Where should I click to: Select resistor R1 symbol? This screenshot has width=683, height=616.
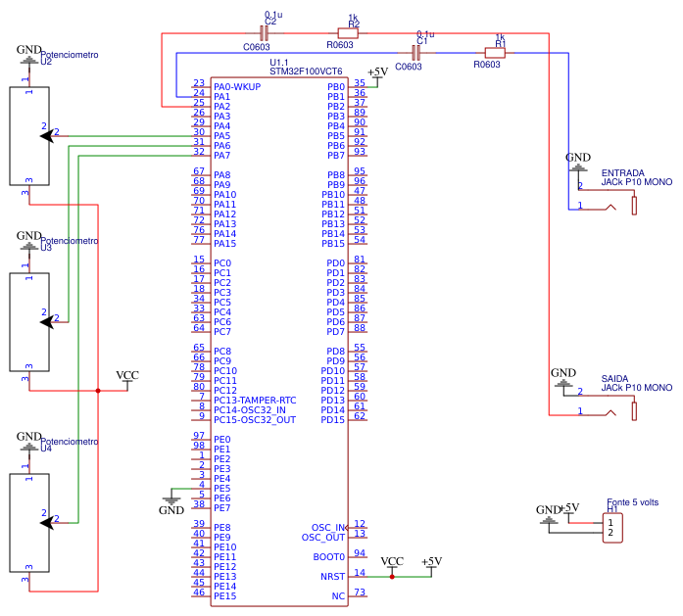(495, 53)
